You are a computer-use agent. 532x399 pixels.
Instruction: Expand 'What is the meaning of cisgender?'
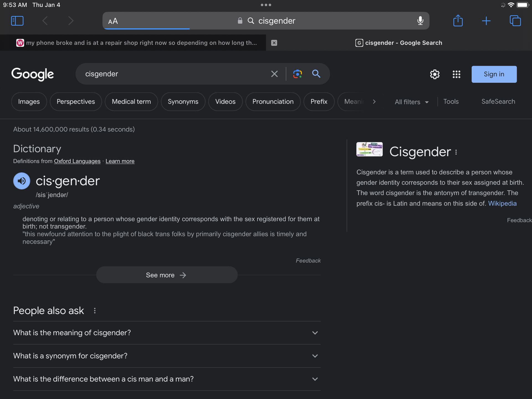(x=315, y=333)
